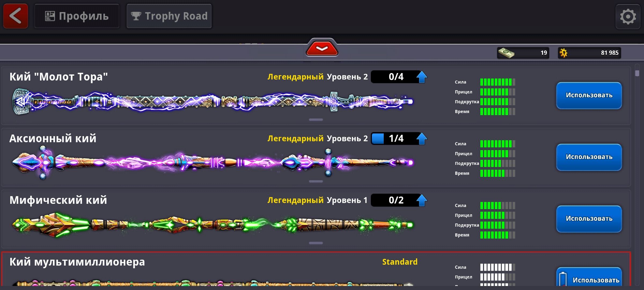644x290 pixels.
Task: Click battery icon on multimillionaire's Использовать button
Action: (x=562, y=279)
